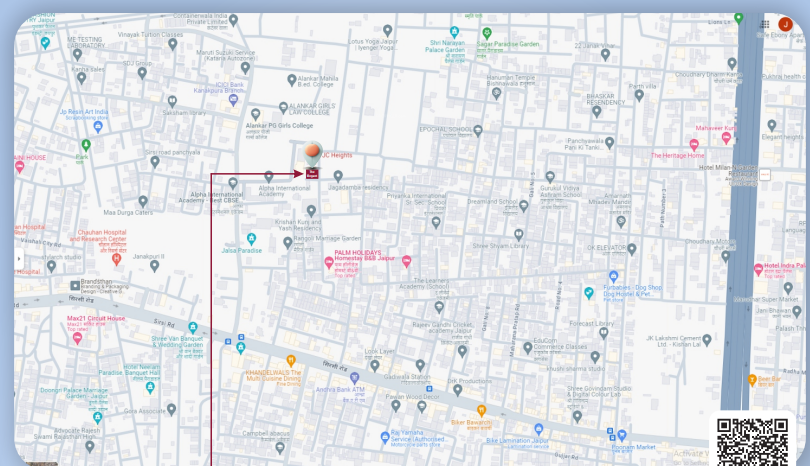Open the Alankar PG Girls College pin

tap(255, 114)
